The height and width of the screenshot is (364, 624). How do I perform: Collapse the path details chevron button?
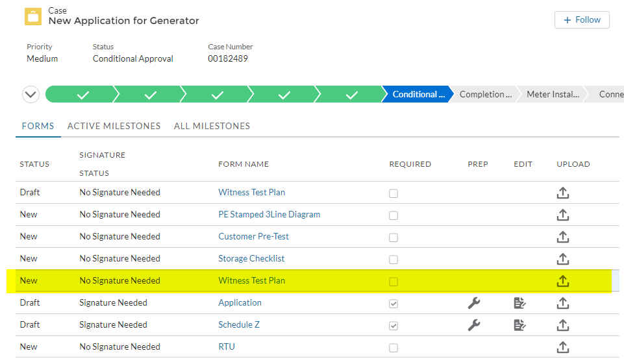(31, 95)
